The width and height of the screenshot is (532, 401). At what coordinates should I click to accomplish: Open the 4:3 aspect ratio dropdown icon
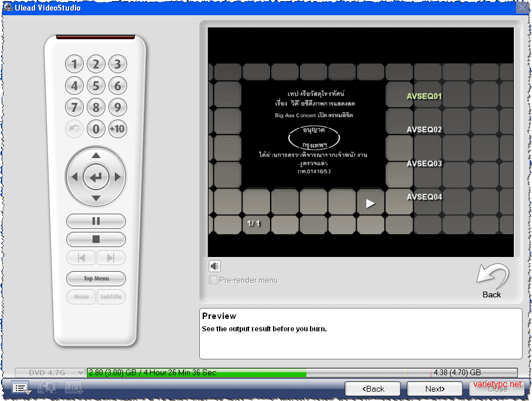point(73,388)
